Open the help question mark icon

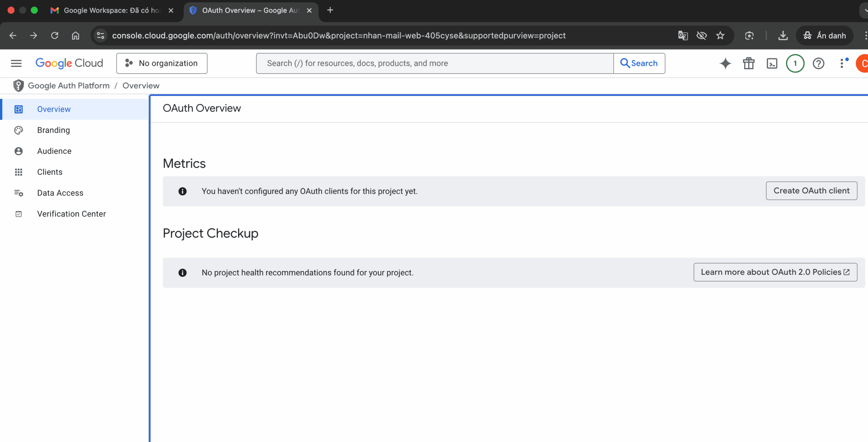click(x=818, y=63)
